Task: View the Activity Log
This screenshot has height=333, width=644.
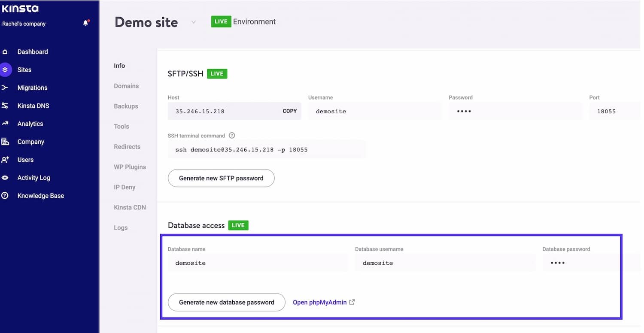Action: [33, 178]
